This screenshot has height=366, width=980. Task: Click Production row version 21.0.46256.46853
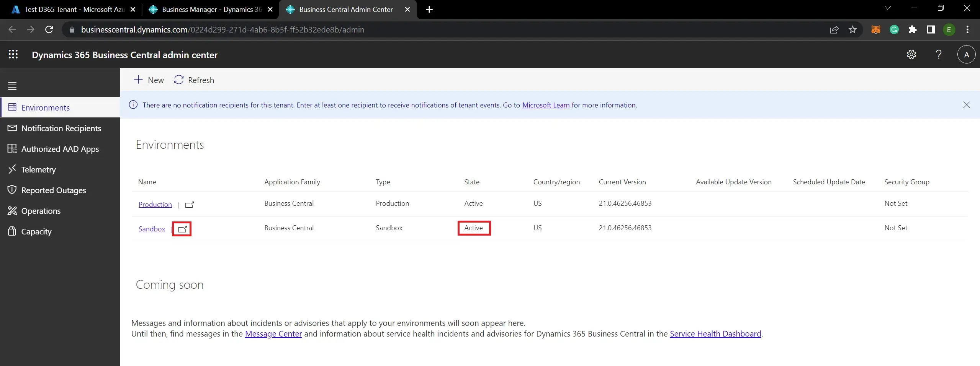coord(625,203)
